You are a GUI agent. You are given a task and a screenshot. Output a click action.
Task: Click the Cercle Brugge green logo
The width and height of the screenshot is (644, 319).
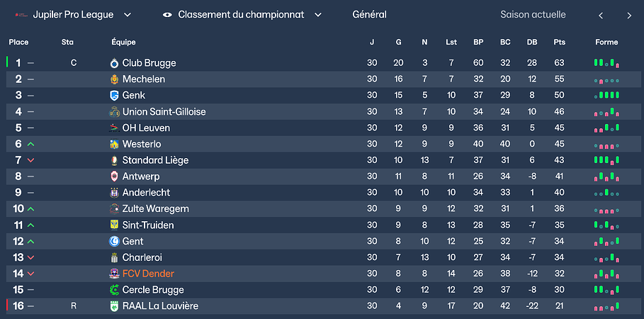114,290
